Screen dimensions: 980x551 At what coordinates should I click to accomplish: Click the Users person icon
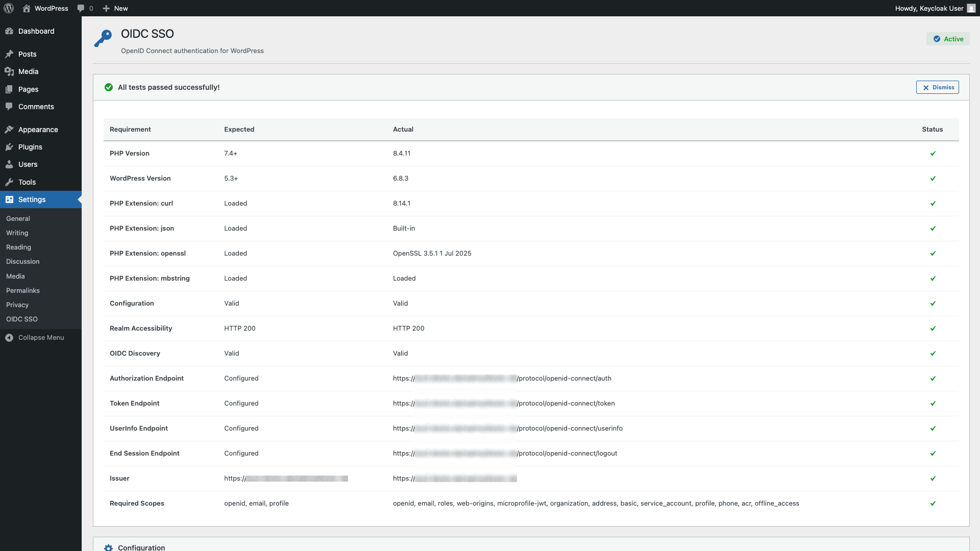9,164
